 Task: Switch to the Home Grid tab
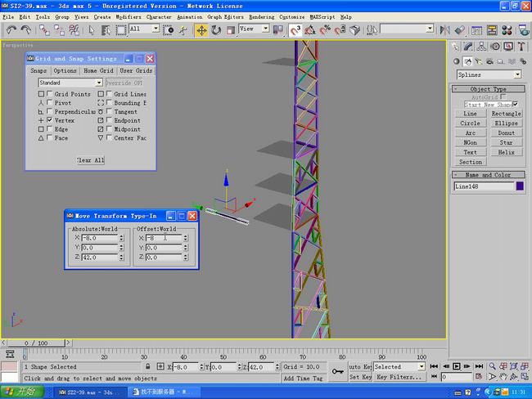coord(98,70)
